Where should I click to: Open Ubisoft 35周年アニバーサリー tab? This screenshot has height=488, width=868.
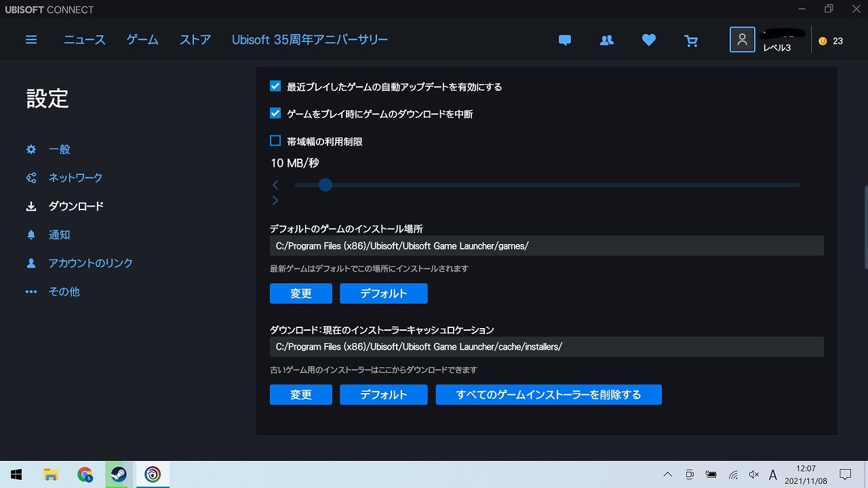click(310, 40)
